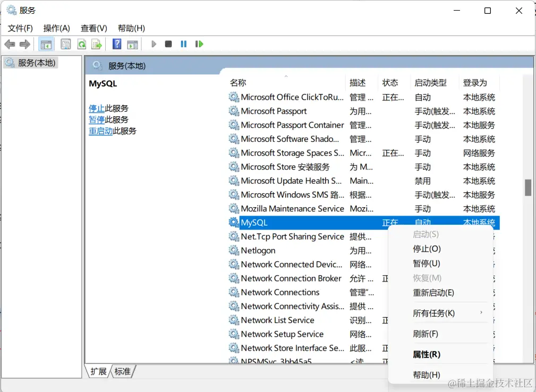Open the 操作(A) menu
536x392 pixels.
tap(56, 28)
